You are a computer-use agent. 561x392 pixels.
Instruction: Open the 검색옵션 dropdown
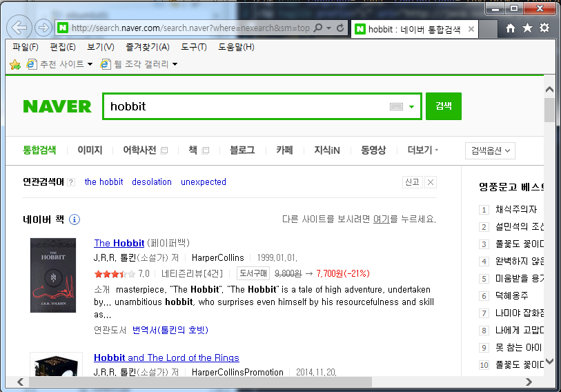tap(490, 150)
